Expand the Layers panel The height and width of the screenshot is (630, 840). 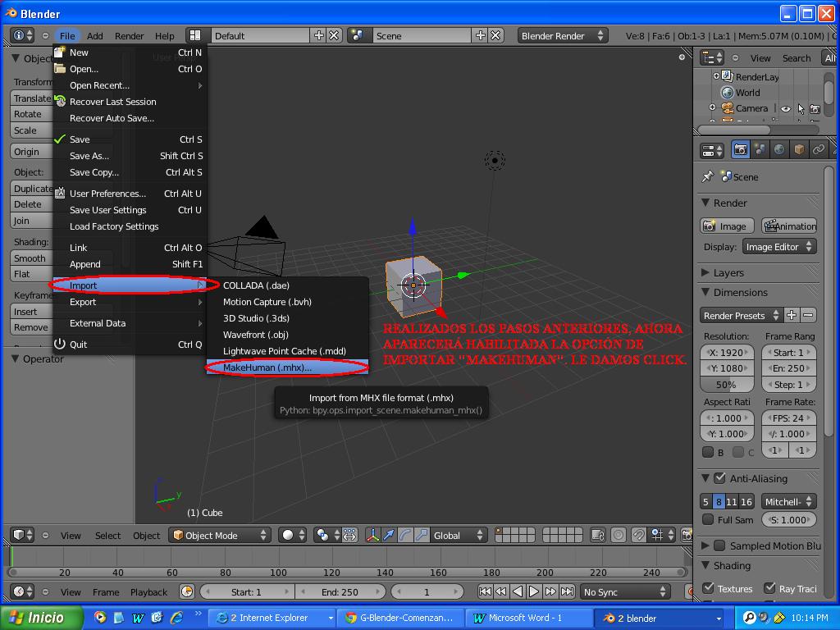(x=705, y=272)
